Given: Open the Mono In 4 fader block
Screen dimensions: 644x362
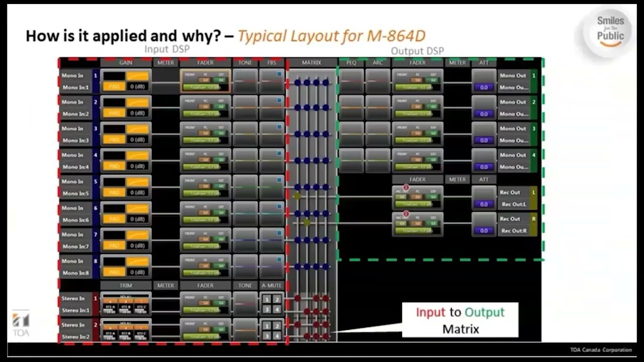Looking at the screenshot, I should (x=206, y=160).
